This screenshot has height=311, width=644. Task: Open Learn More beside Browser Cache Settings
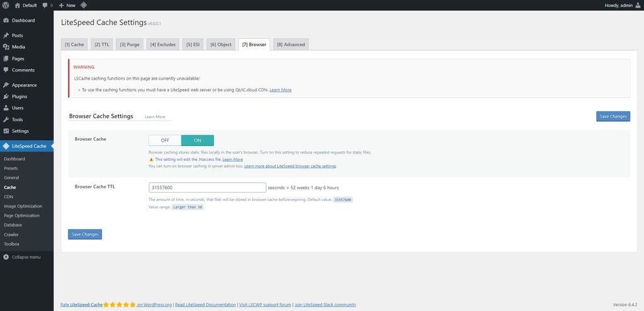tap(155, 117)
